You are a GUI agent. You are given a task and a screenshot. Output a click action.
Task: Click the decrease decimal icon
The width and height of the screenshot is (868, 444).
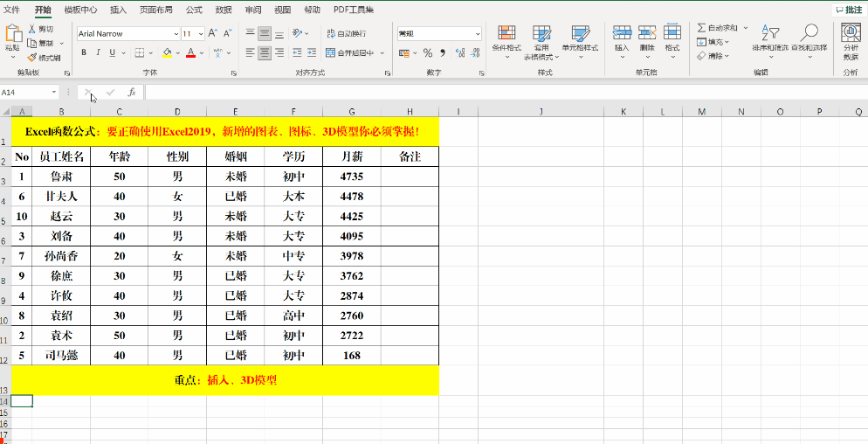point(474,53)
